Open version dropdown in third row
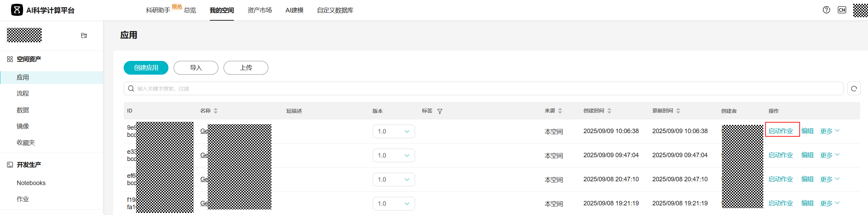Viewport: 868px width, 215px height. pos(394,180)
